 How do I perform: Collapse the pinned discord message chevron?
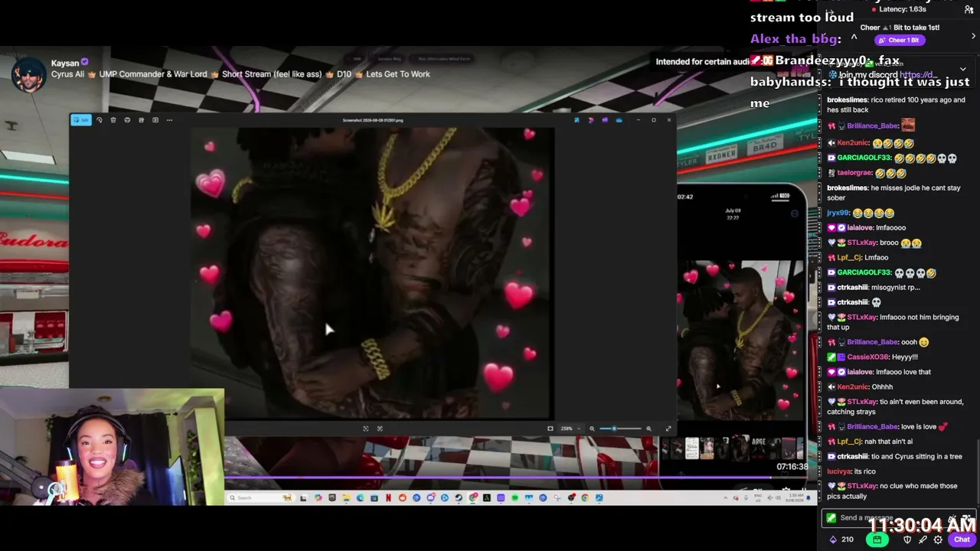(963, 69)
